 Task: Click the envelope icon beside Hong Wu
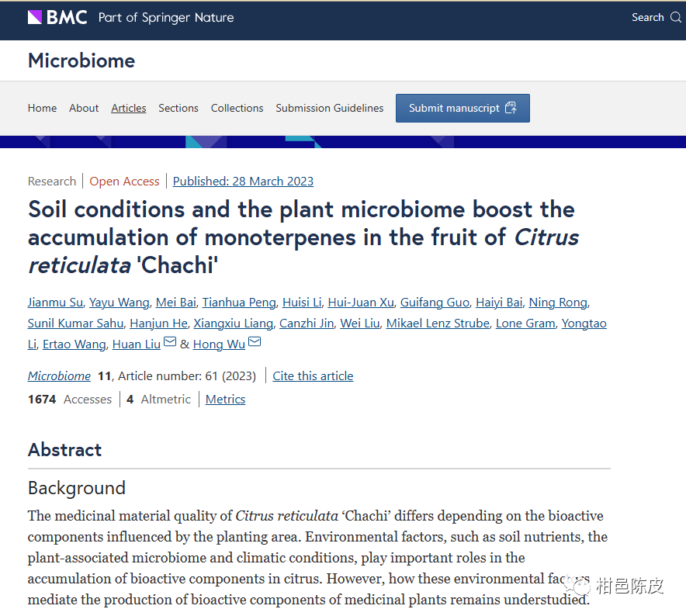click(x=255, y=343)
